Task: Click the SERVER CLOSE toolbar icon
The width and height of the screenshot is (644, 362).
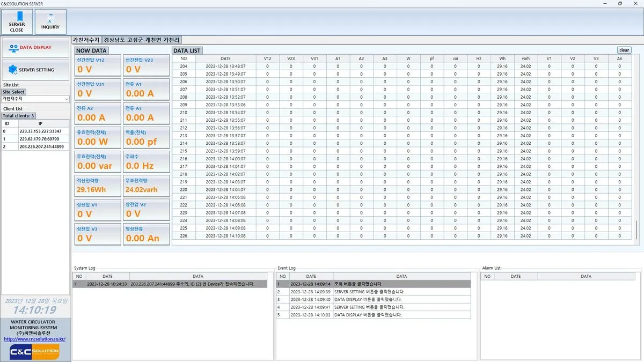Action: click(17, 21)
